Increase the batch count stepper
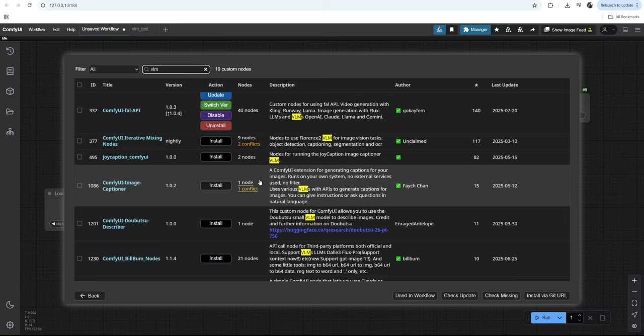The height and width of the screenshot is (336, 644). tap(580, 315)
